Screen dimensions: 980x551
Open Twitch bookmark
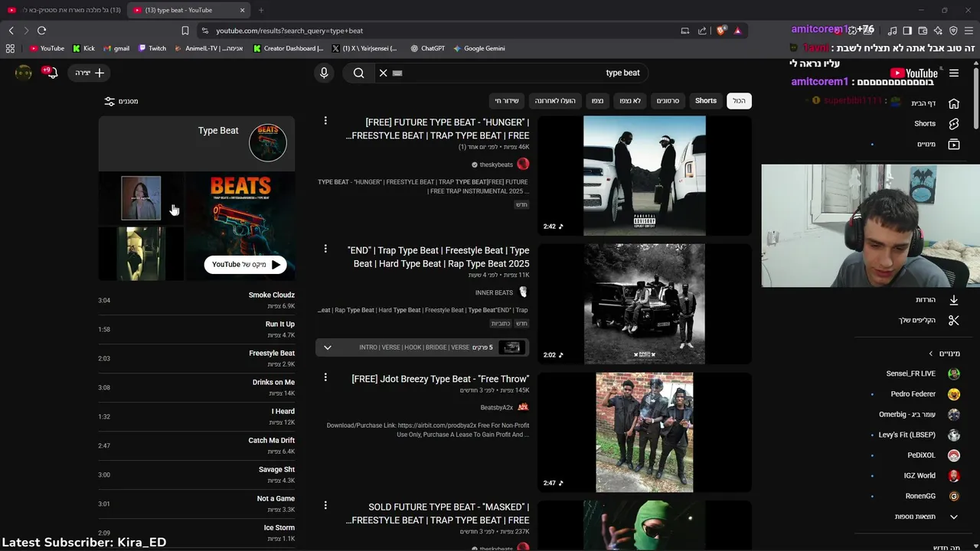[152, 48]
